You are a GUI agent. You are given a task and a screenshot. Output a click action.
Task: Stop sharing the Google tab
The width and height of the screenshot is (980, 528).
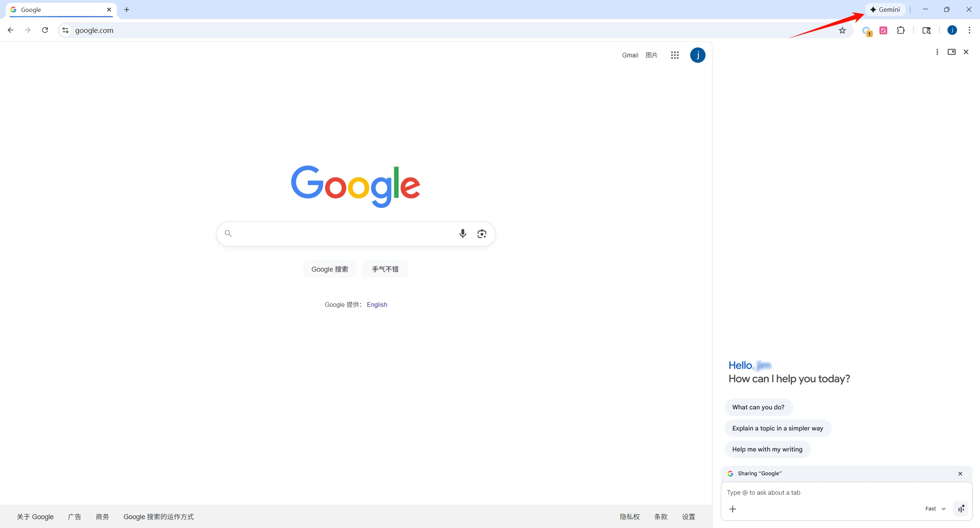click(960, 474)
